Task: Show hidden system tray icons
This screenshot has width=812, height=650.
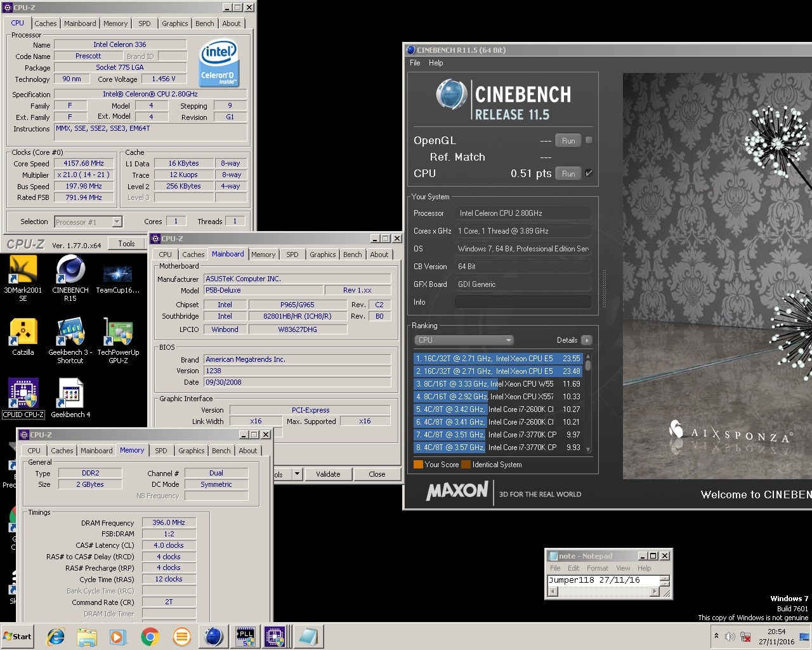Action: (x=717, y=636)
